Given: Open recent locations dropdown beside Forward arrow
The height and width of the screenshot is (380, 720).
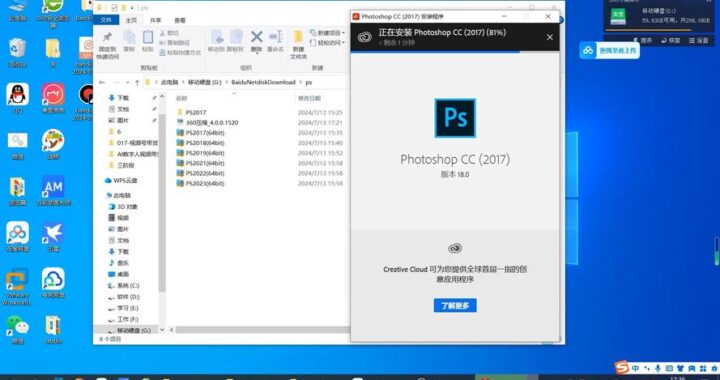Looking at the screenshot, I should (x=127, y=83).
